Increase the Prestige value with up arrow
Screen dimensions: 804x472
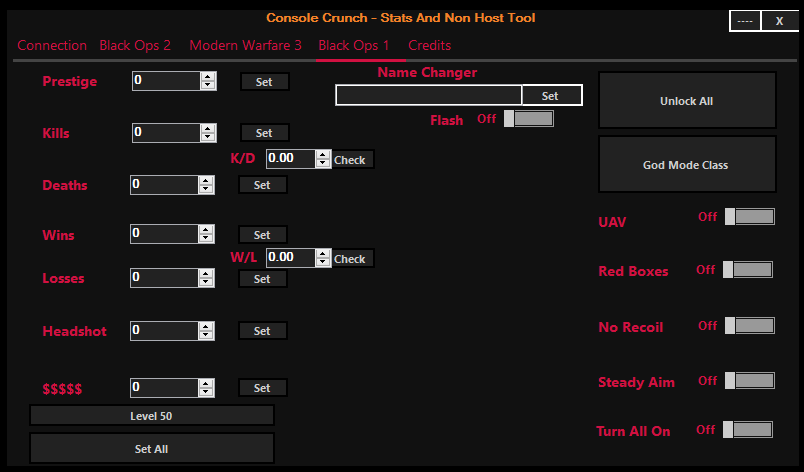click(x=208, y=77)
